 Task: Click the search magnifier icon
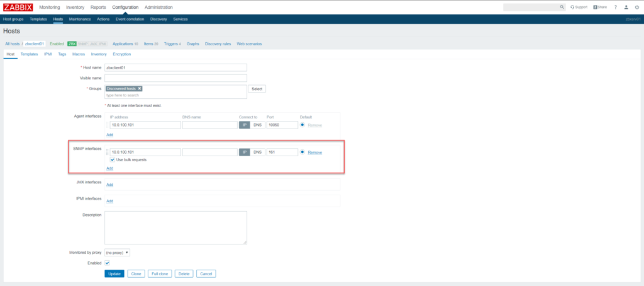(562, 7)
